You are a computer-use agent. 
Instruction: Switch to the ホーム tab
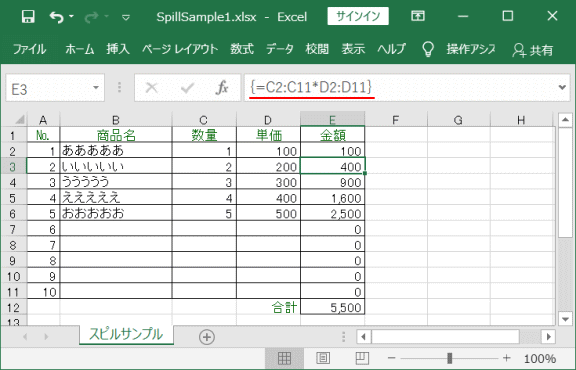[80, 49]
